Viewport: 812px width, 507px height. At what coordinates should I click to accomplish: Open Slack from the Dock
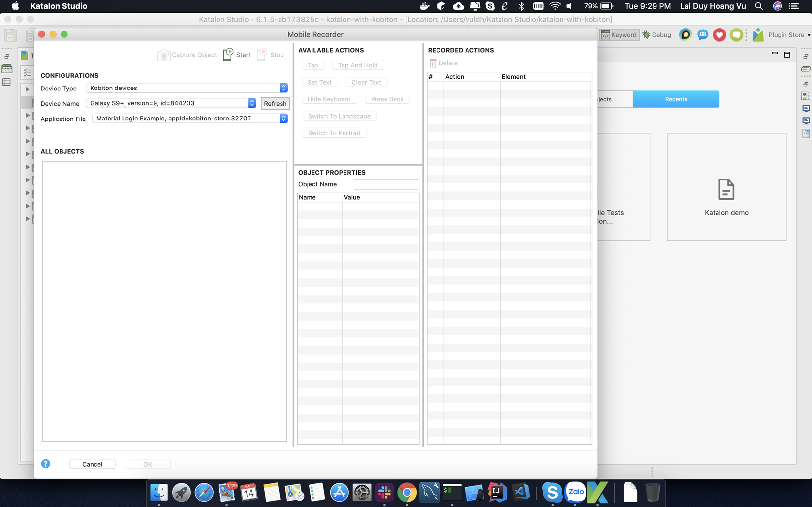pos(384,492)
